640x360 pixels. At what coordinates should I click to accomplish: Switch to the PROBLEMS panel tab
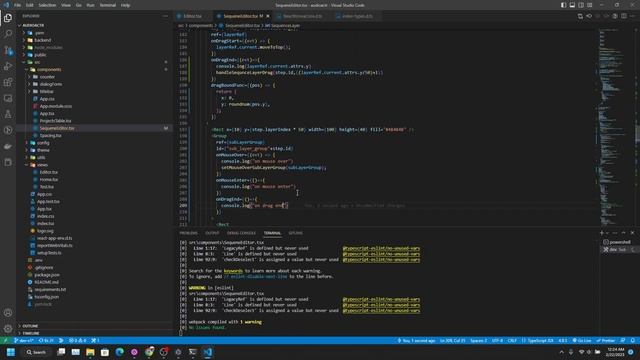(x=189, y=233)
